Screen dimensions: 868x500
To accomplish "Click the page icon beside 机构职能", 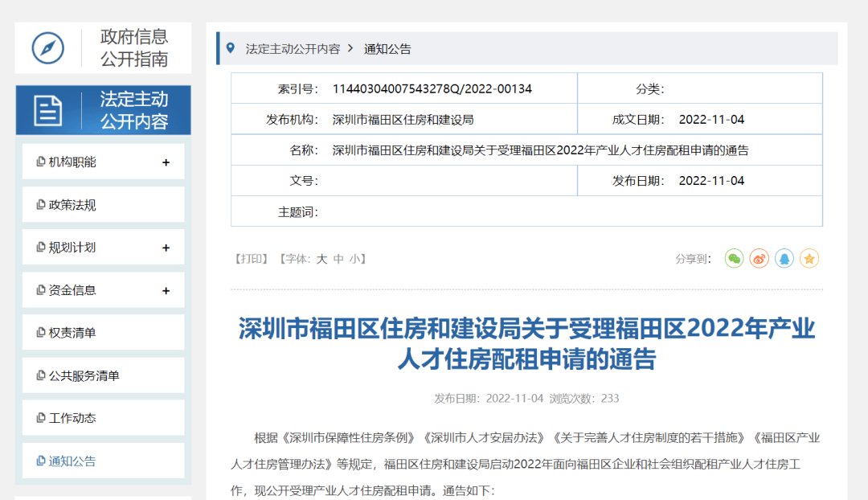I will click(x=40, y=162).
